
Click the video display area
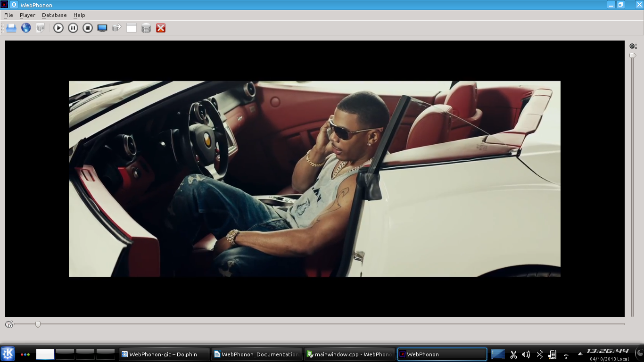tap(315, 179)
